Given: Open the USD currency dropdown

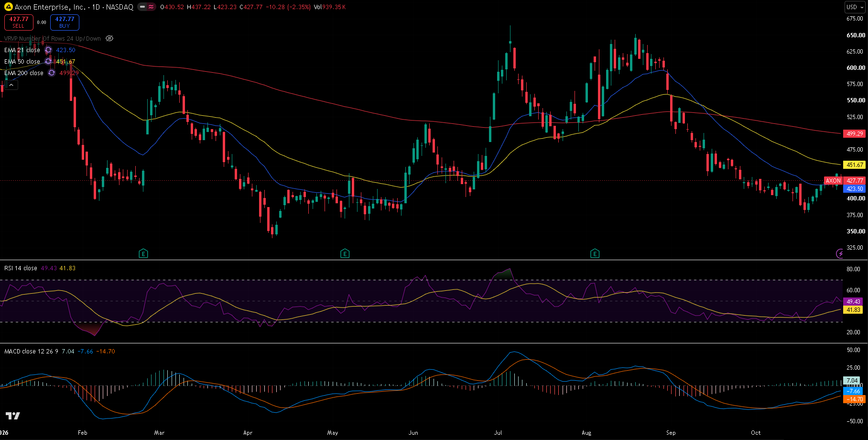Looking at the screenshot, I should pos(855,7).
